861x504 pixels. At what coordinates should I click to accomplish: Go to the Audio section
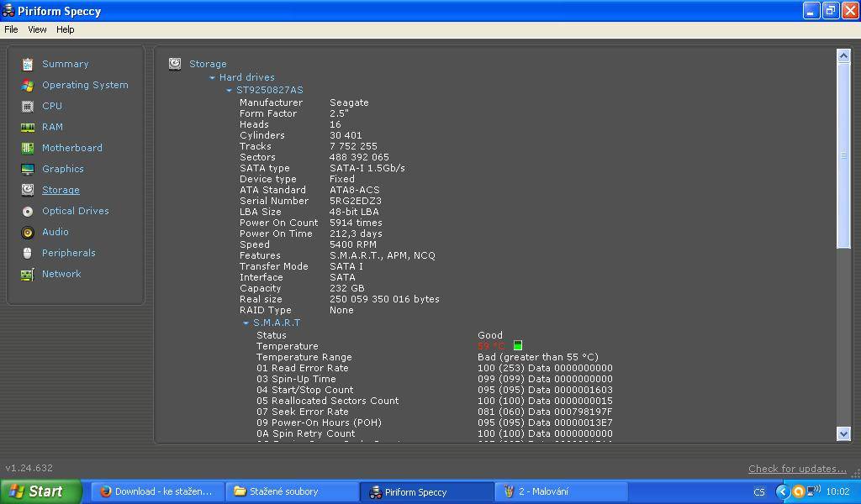click(x=55, y=232)
